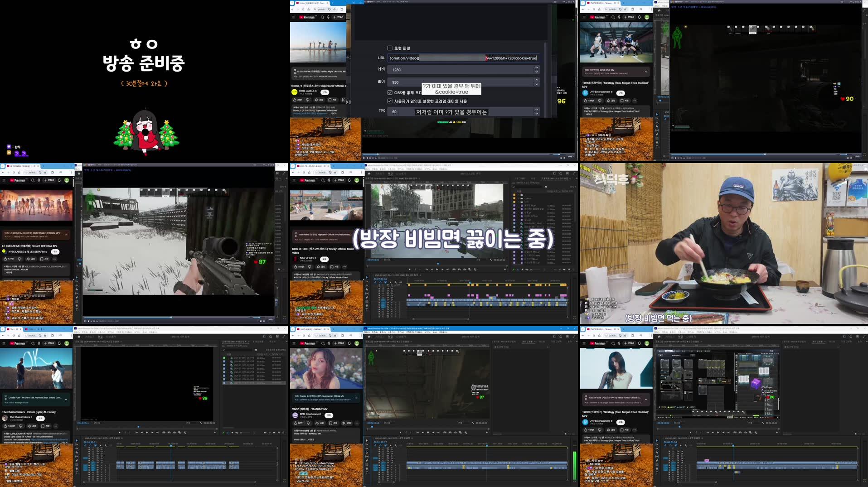Click inside the URL input field of source properties
Screen dimensions: 868x487
[462, 58]
